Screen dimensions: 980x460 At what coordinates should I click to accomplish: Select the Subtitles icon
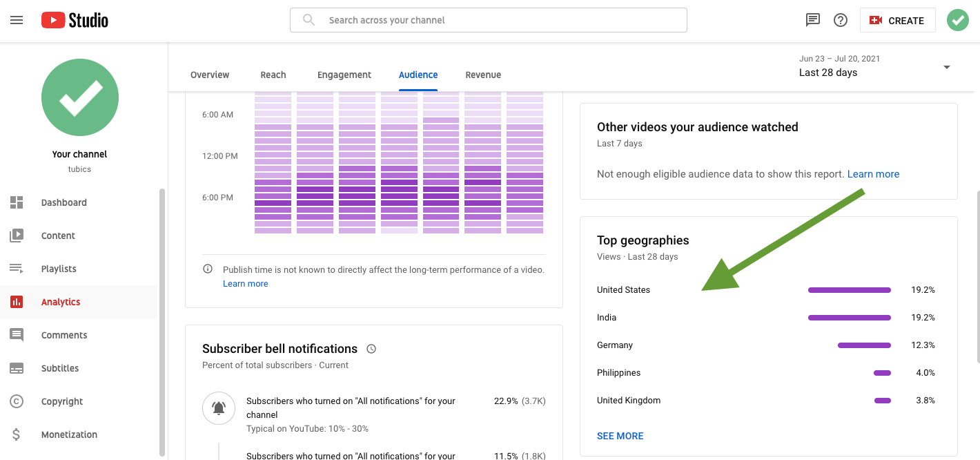click(17, 368)
